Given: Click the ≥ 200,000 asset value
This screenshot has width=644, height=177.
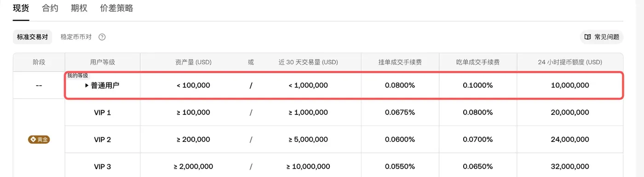Looking at the screenshot, I should 193,139.
